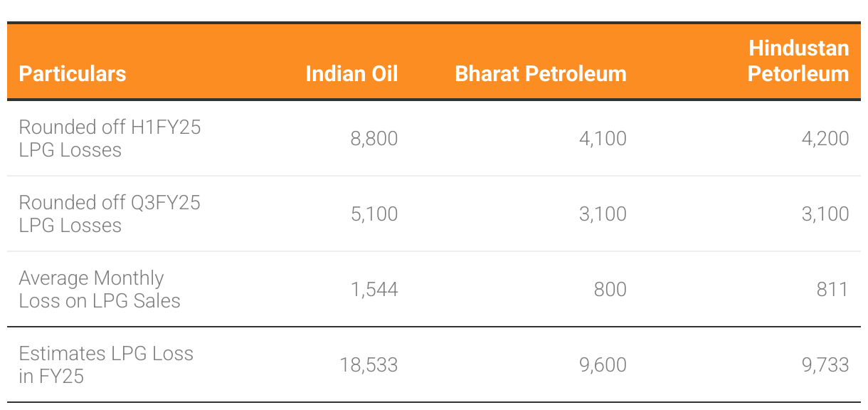Click the estimated loss value 9,600

[x=603, y=365]
